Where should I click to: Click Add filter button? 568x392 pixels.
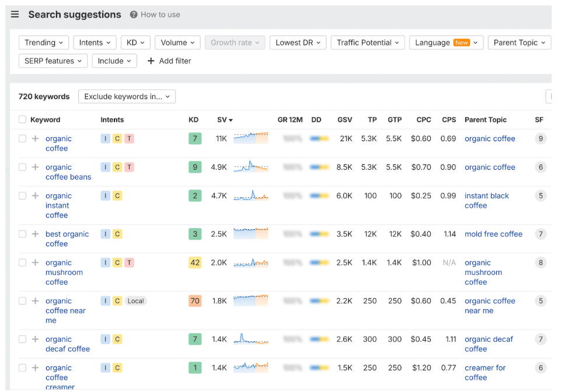(x=169, y=61)
